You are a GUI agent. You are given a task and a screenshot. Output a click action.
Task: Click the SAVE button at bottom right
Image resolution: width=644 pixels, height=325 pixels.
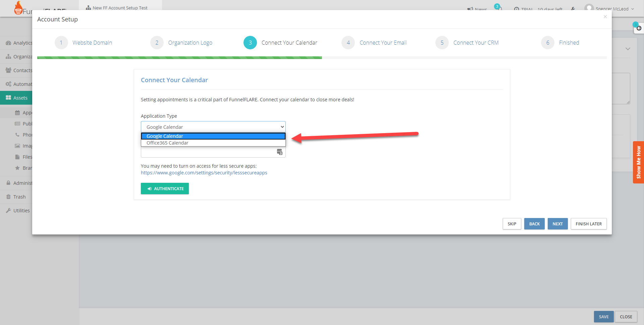point(604,317)
